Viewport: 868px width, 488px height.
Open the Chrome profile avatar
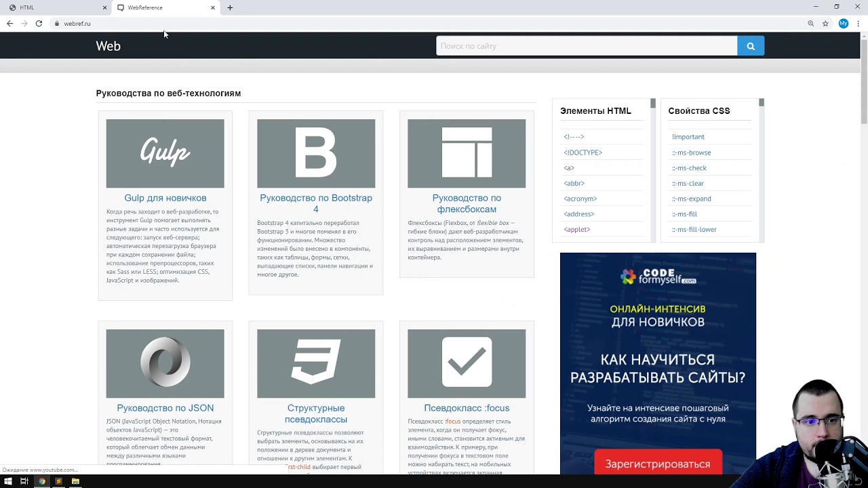(x=843, y=24)
